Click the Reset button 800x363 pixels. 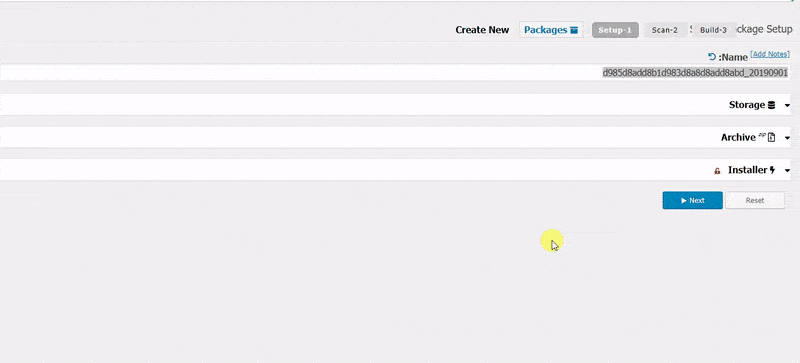tap(755, 200)
